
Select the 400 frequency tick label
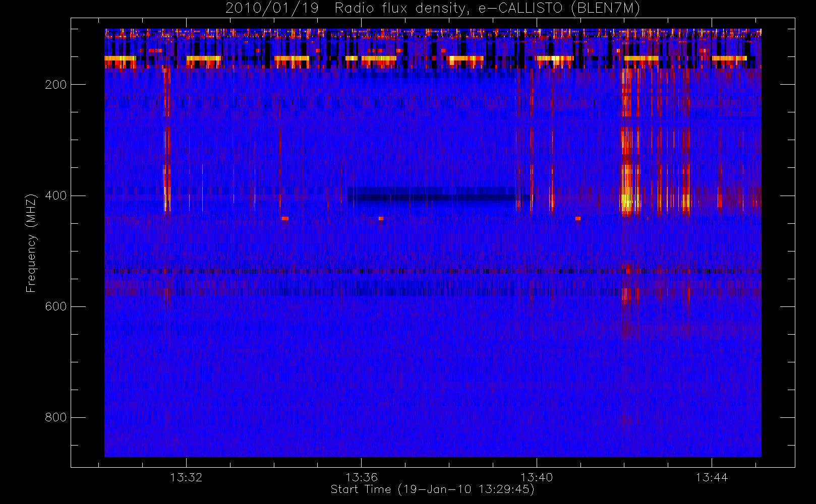pos(56,196)
